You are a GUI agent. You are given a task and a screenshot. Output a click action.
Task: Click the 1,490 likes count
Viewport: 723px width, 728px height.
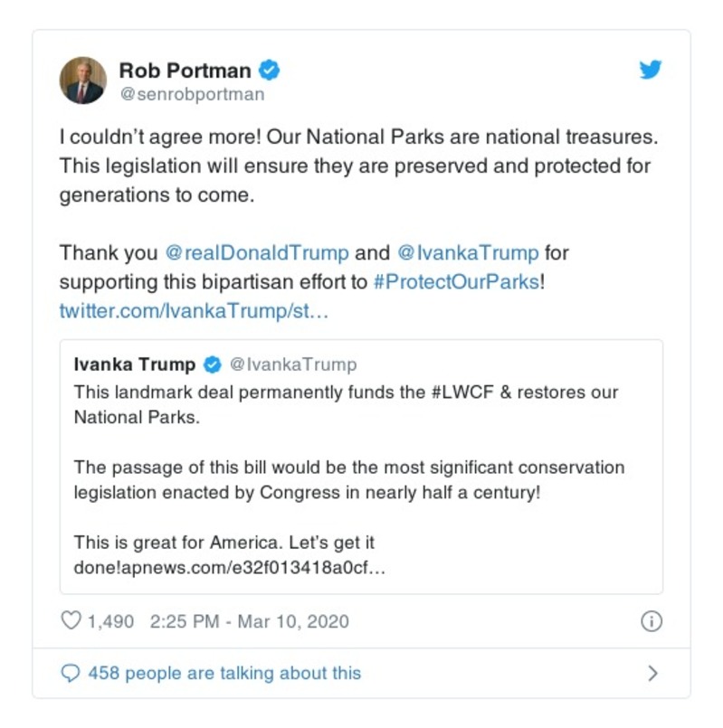tap(110, 621)
